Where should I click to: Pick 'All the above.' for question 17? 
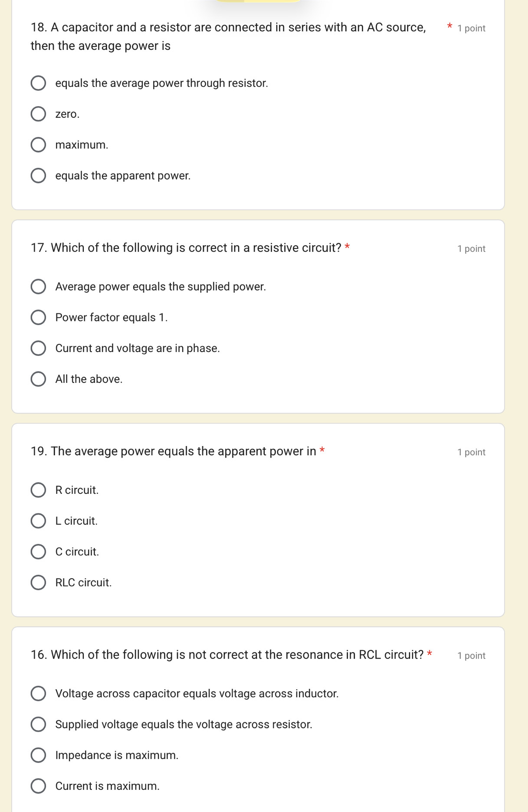coord(38,379)
